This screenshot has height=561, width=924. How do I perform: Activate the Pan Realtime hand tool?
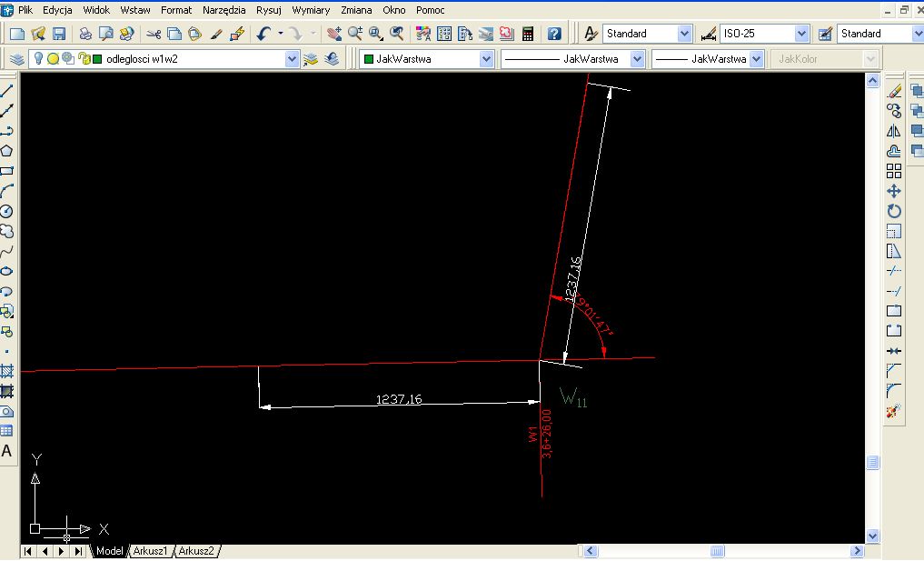(x=334, y=34)
